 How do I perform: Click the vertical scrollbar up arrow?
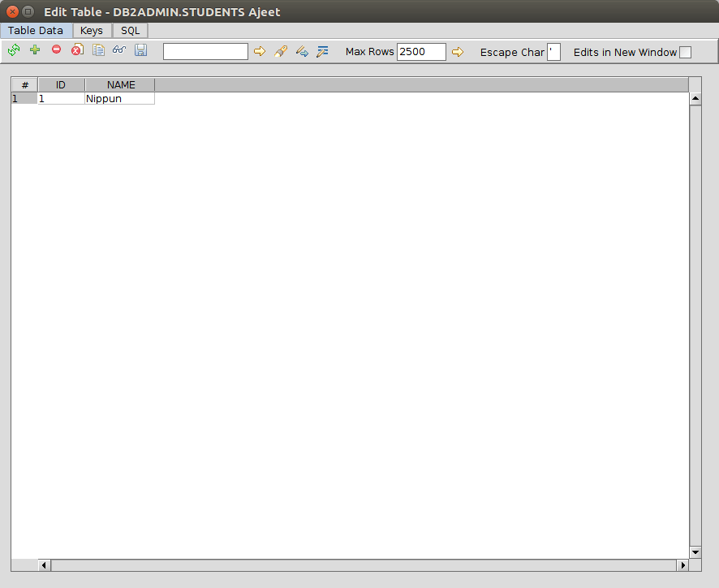coord(695,98)
